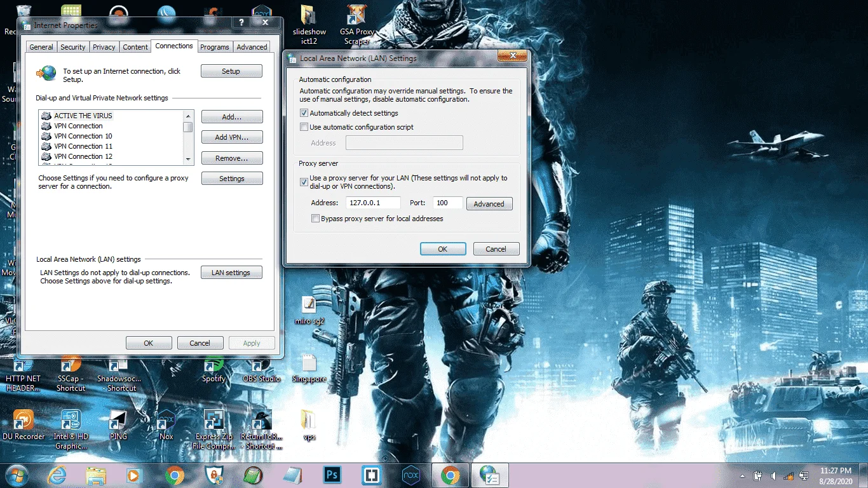Launch Nox from the desktop shortcut
The width and height of the screenshot is (868, 488).
[x=166, y=426]
